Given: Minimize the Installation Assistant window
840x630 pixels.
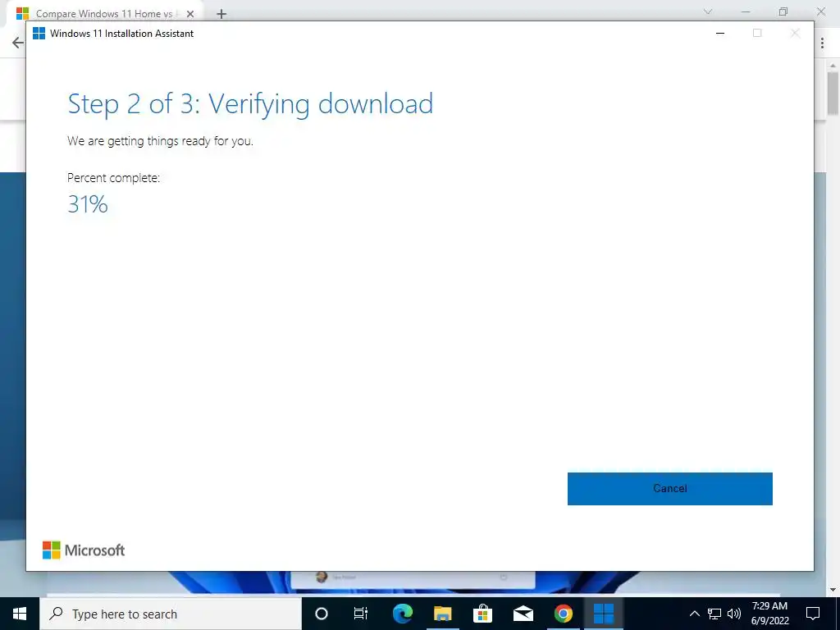Looking at the screenshot, I should [x=720, y=33].
